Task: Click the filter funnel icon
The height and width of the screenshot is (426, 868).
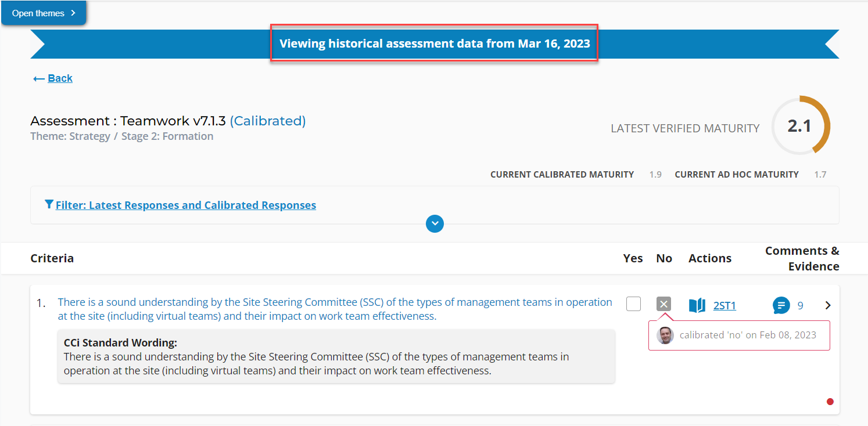Action: pyautogui.click(x=49, y=204)
